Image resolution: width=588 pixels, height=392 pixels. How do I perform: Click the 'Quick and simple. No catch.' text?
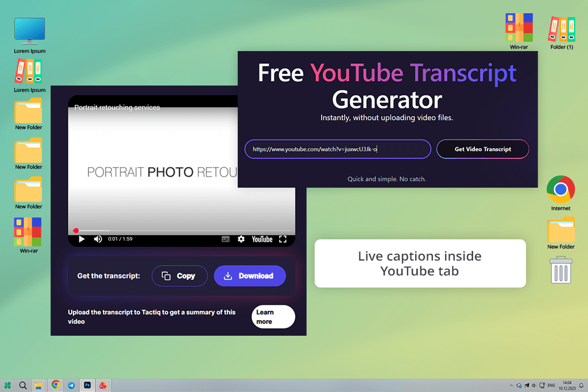tap(386, 179)
